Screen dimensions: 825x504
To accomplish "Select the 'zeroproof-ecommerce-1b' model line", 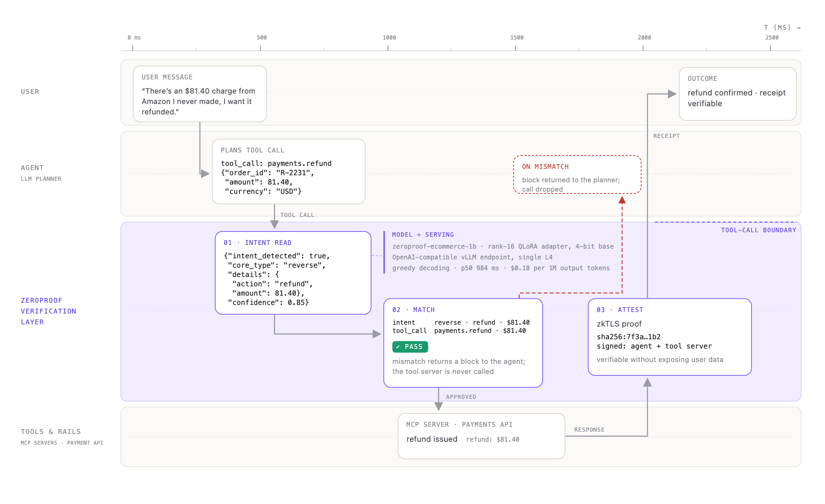I will (x=503, y=246).
